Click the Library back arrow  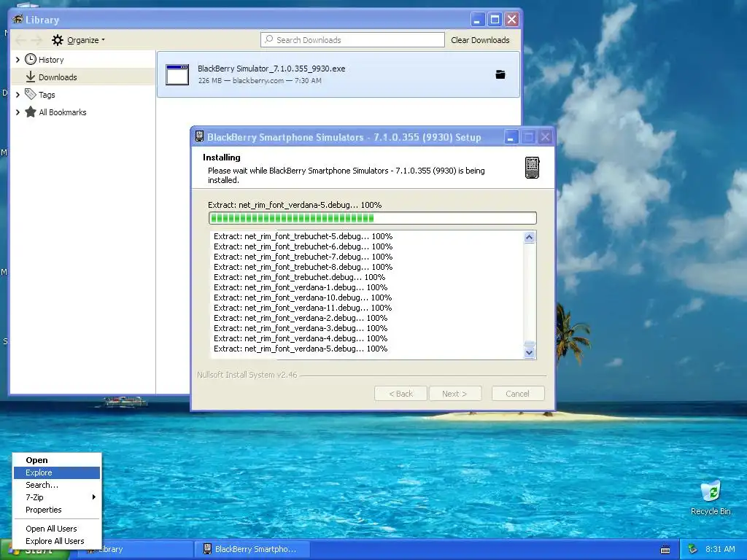[21, 41]
